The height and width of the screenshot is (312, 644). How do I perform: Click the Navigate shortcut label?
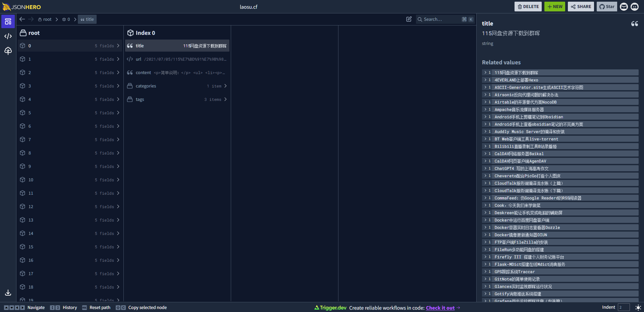[36, 307]
